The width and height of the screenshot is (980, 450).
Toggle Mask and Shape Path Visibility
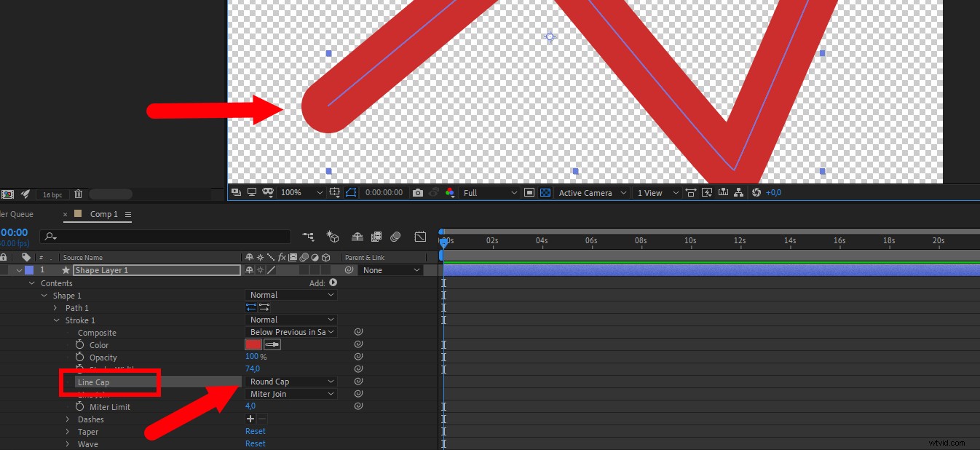pyautogui.click(x=352, y=192)
